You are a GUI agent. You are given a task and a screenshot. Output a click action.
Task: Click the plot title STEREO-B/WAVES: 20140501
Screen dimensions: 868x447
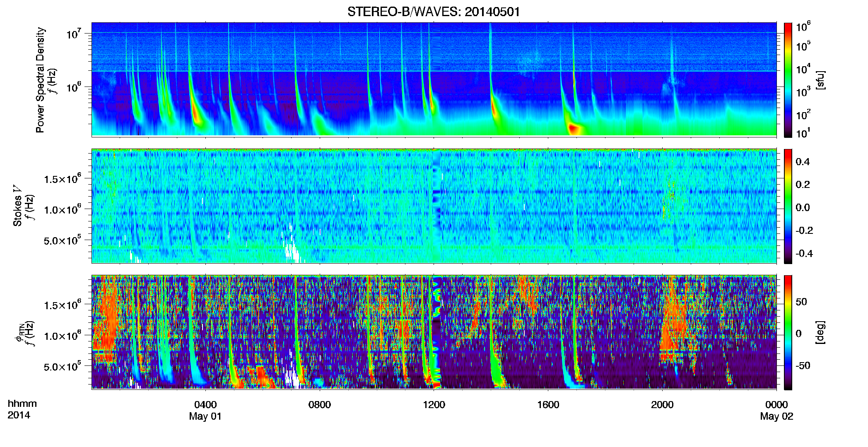434,12
